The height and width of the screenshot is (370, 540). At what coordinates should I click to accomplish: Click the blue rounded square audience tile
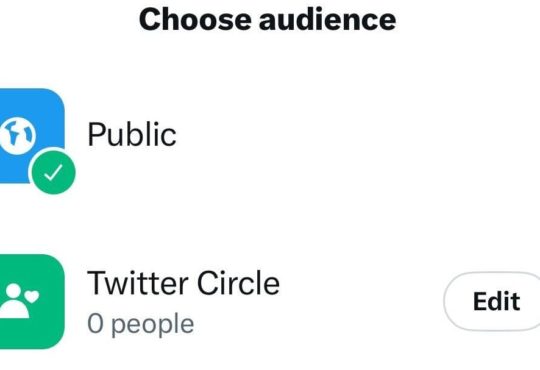[x=31, y=136]
